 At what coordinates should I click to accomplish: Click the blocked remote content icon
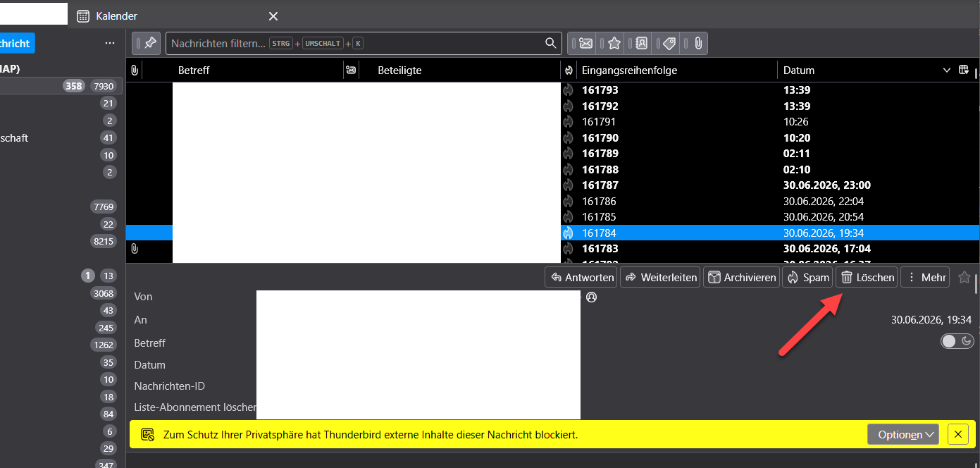(x=147, y=435)
